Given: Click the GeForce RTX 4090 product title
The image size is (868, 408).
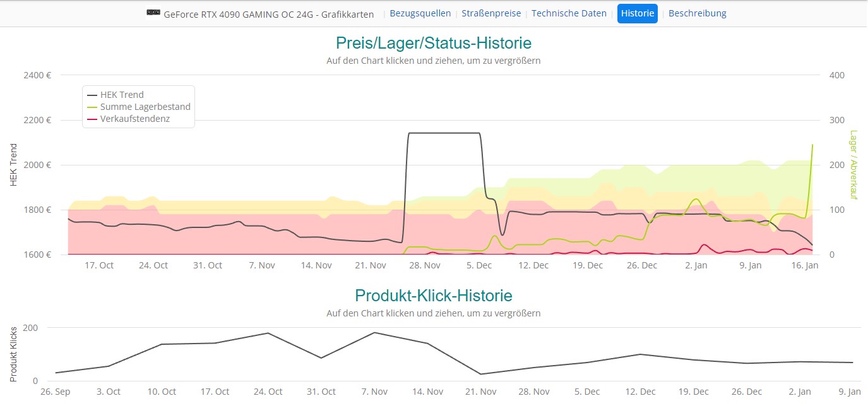Looking at the screenshot, I should coord(268,14).
